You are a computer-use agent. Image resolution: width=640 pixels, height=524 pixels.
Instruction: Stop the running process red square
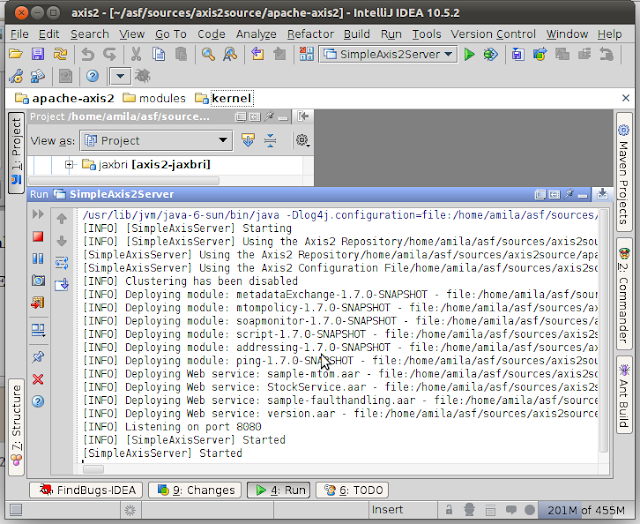38,237
